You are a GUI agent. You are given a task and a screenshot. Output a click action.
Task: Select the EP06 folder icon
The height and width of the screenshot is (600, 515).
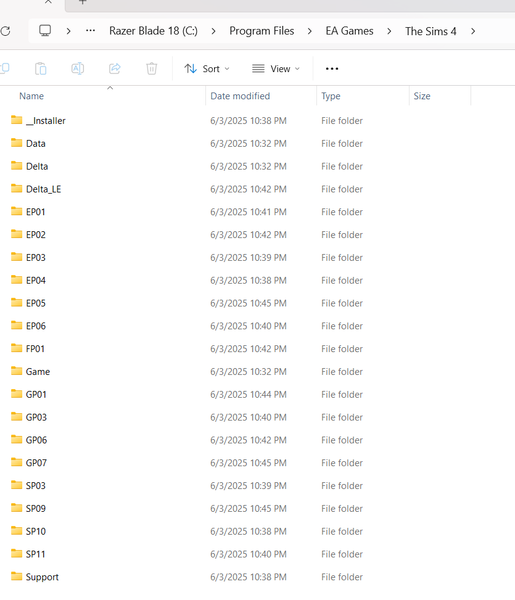click(16, 325)
